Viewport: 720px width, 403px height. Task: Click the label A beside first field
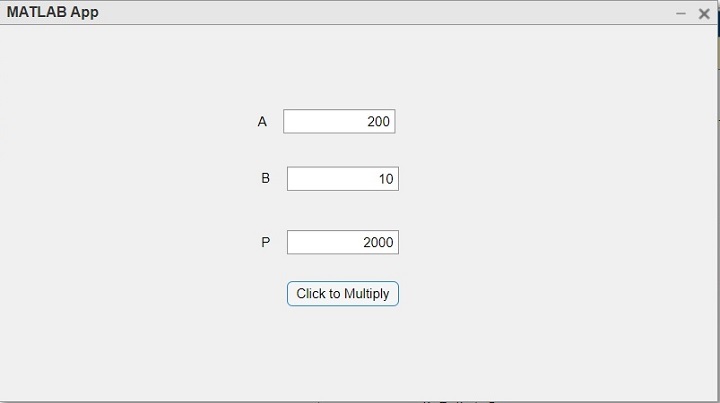pyautogui.click(x=262, y=122)
